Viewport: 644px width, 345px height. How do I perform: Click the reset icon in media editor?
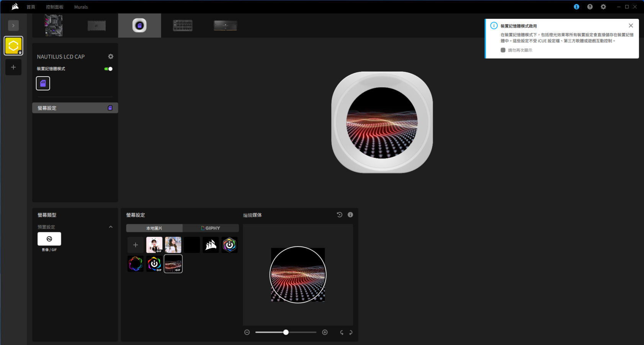(339, 215)
